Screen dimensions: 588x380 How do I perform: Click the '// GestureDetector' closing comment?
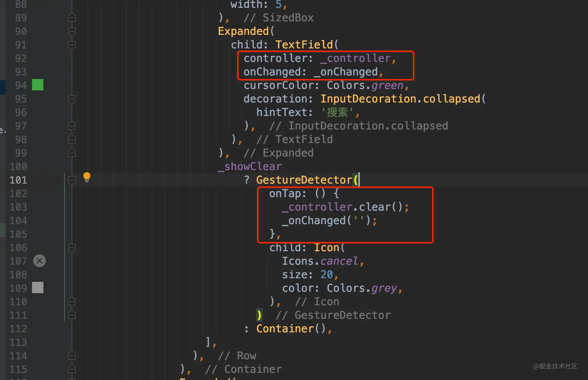click(333, 315)
